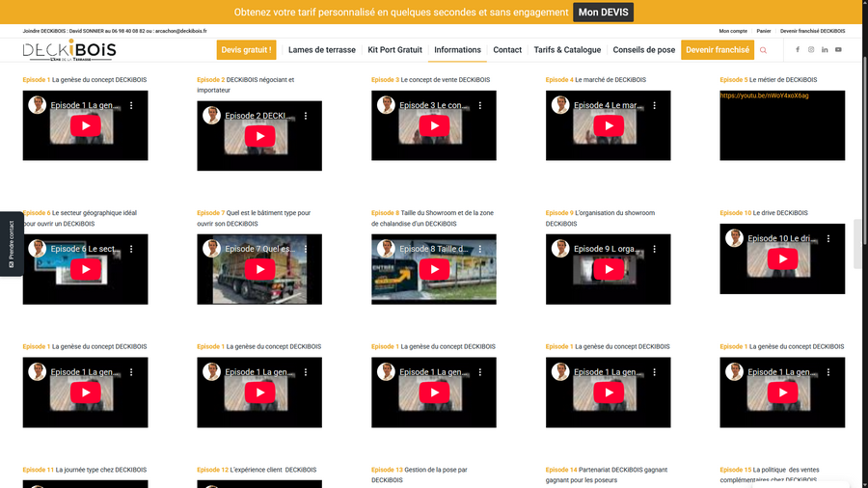
Task: Click the DECKIBOIS logo
Action: [x=69, y=50]
